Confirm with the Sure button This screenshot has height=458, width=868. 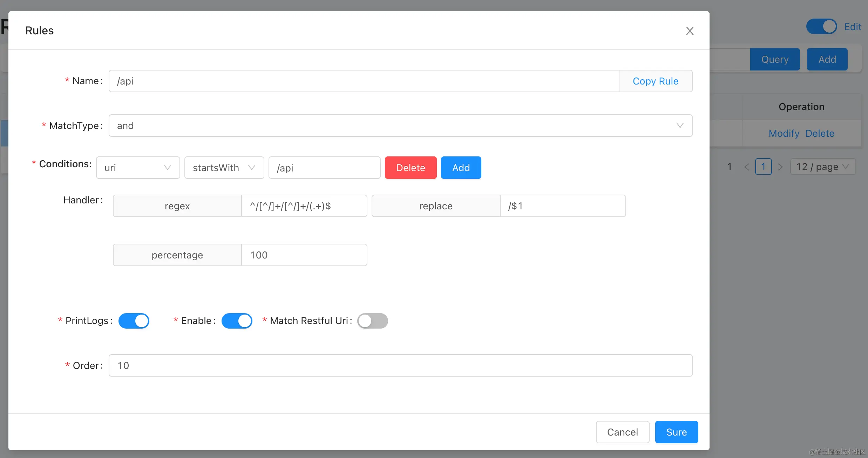click(676, 432)
